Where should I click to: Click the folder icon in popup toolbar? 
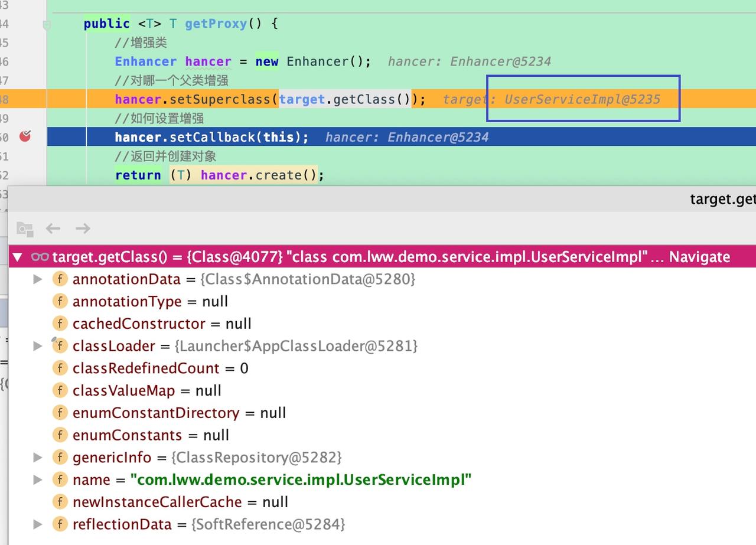(x=25, y=229)
